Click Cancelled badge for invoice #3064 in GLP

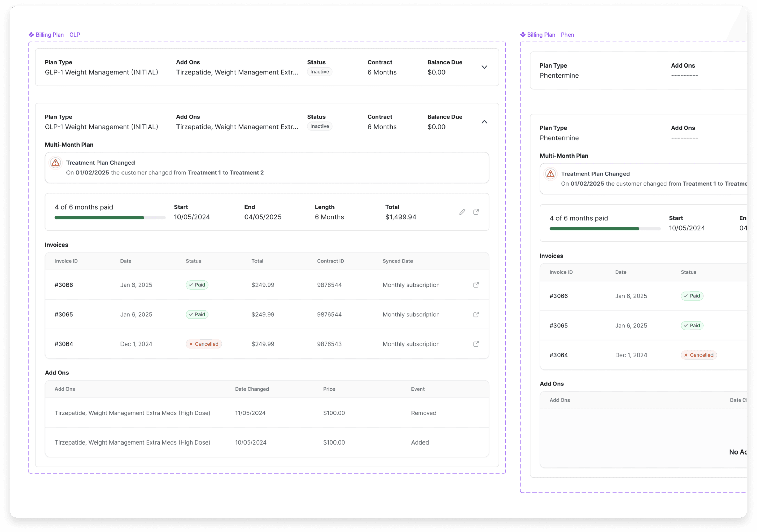click(204, 344)
